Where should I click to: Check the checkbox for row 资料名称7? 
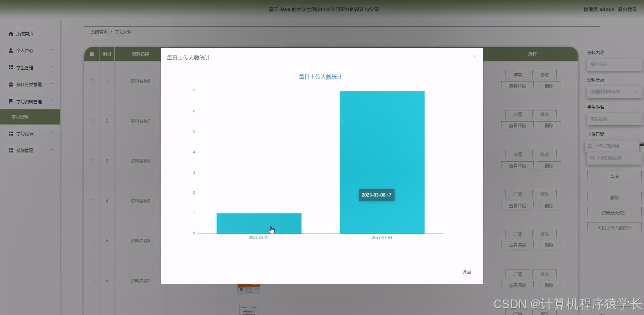(92, 121)
